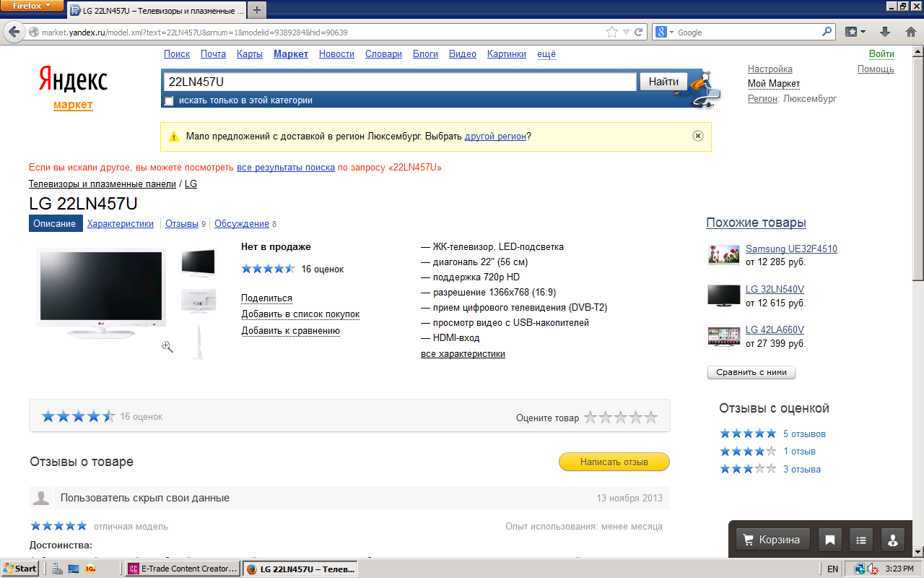Open the list icon in the dark bottom panel
The width and height of the screenshot is (924, 578).
tap(860, 540)
